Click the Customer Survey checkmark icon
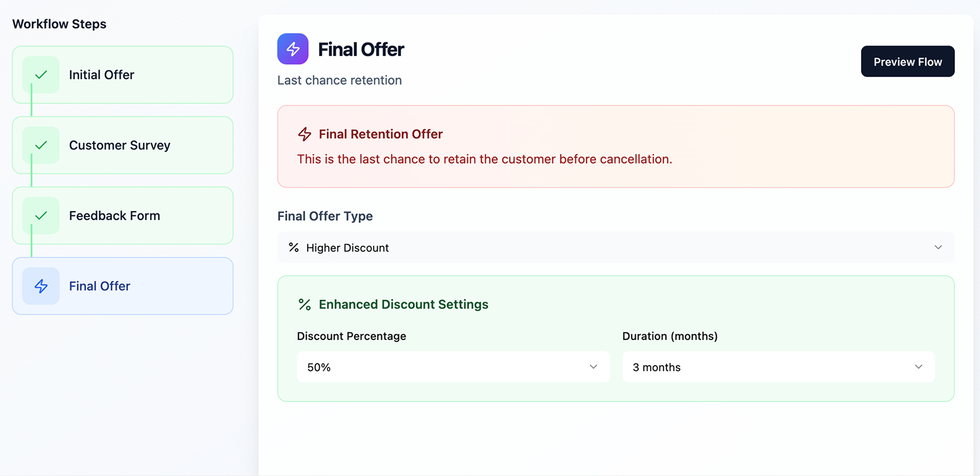Screen dimensions: 980x476 tap(41, 145)
